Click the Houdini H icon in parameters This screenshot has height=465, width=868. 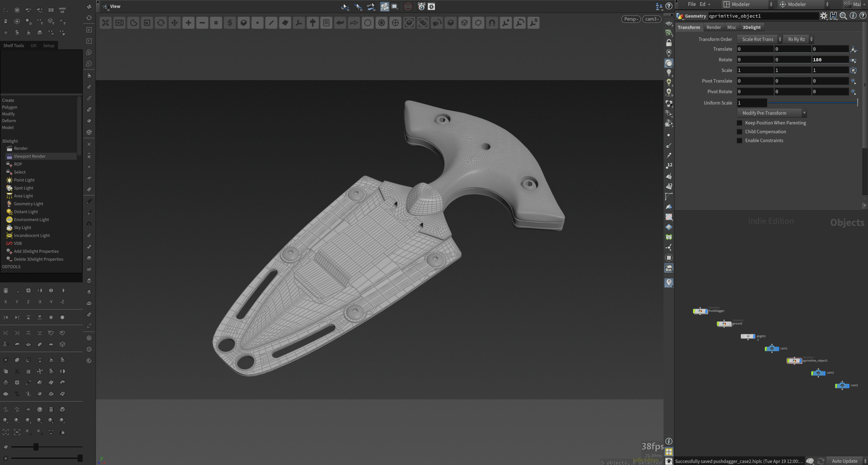(833, 16)
